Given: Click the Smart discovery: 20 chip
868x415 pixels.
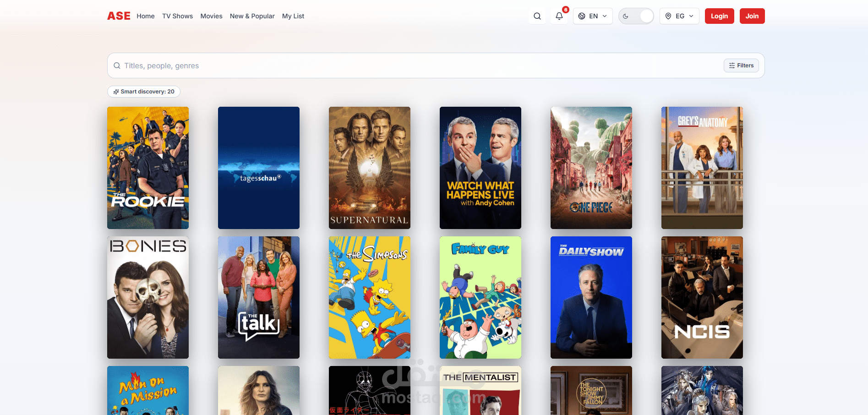Looking at the screenshot, I should coord(144,92).
